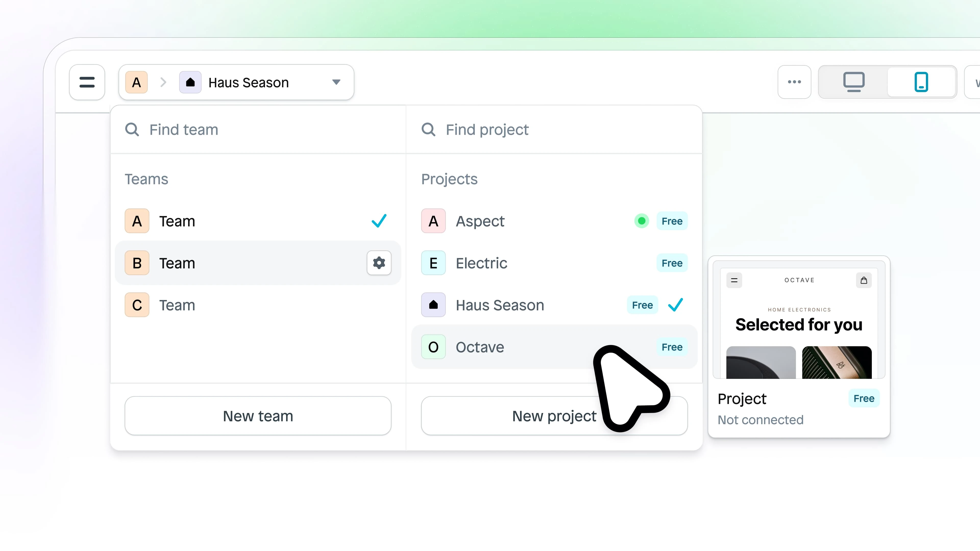
Task: Click the Find team magnifier icon
Action: point(132,130)
